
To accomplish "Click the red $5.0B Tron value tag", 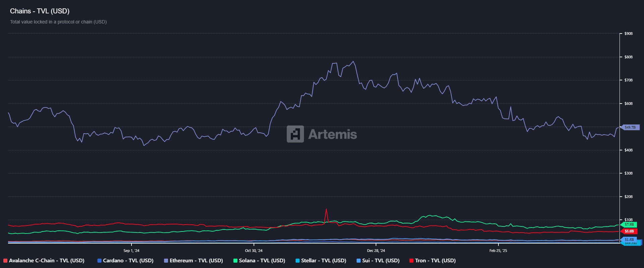I will (629, 231).
